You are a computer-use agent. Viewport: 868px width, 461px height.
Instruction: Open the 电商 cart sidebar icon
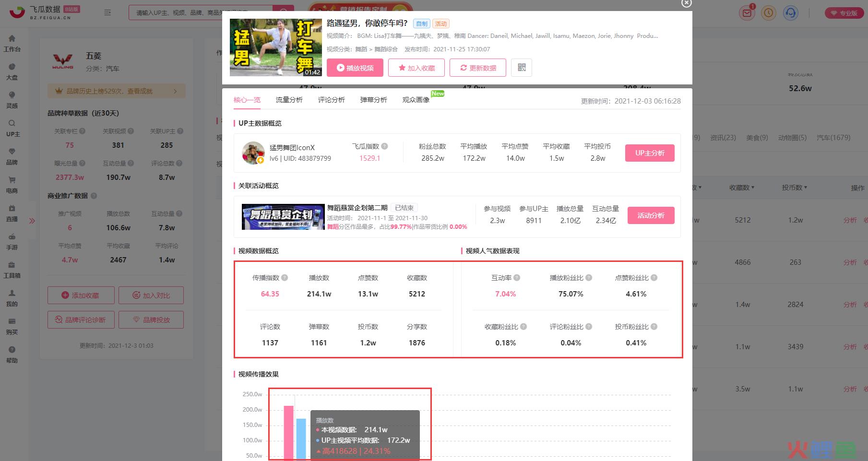tap(12, 180)
